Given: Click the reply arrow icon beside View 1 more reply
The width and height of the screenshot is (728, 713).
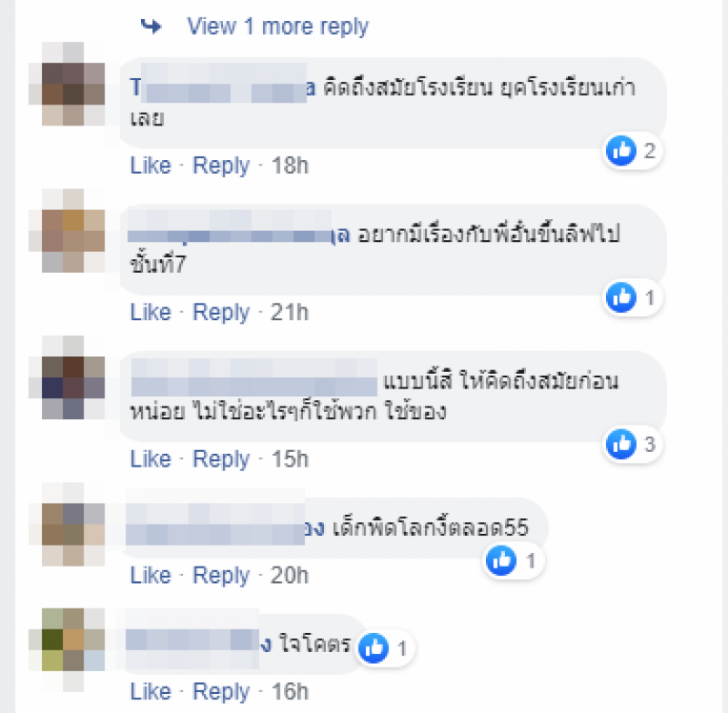Looking at the screenshot, I should coord(151,26).
